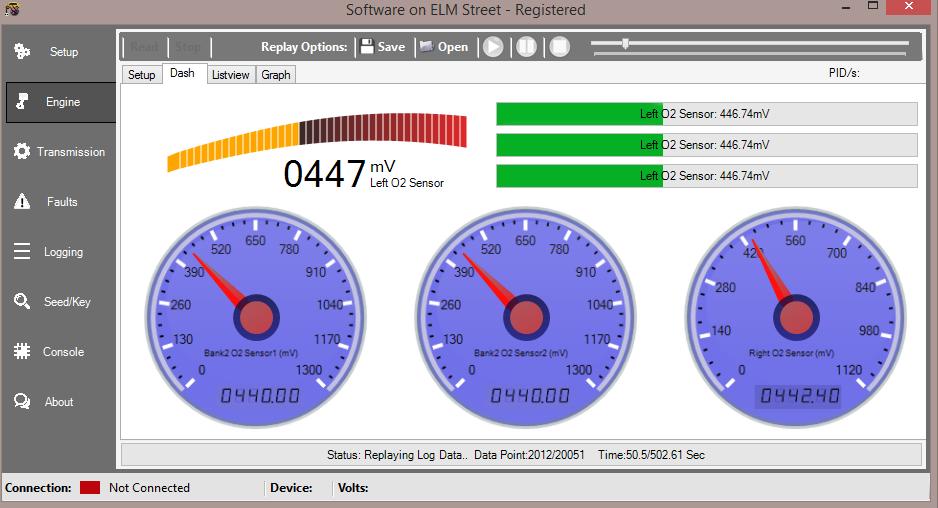
Task: Click the second Left O2 Sensor bar
Action: (x=706, y=145)
